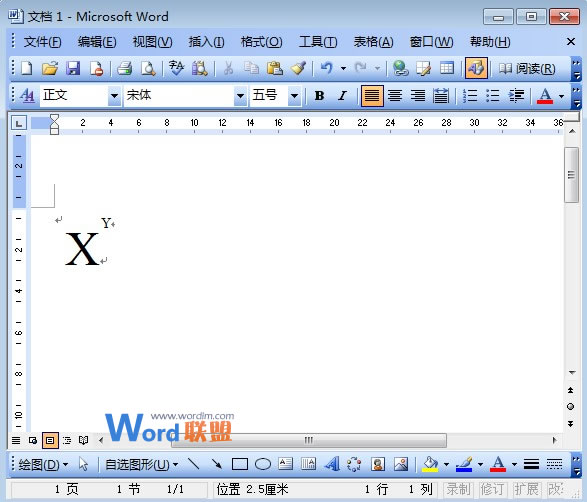Screen dimensions: 587x502
Task: Open Tables and Borders toolbar icon
Action: (x=423, y=69)
